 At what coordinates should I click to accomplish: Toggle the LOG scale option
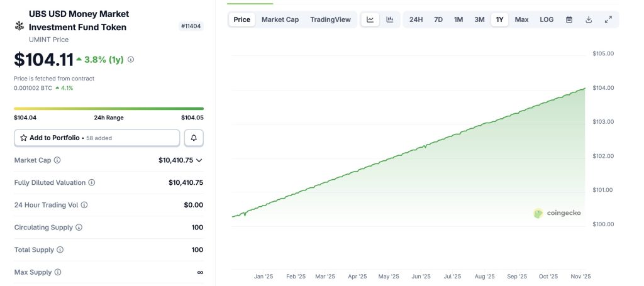point(547,19)
